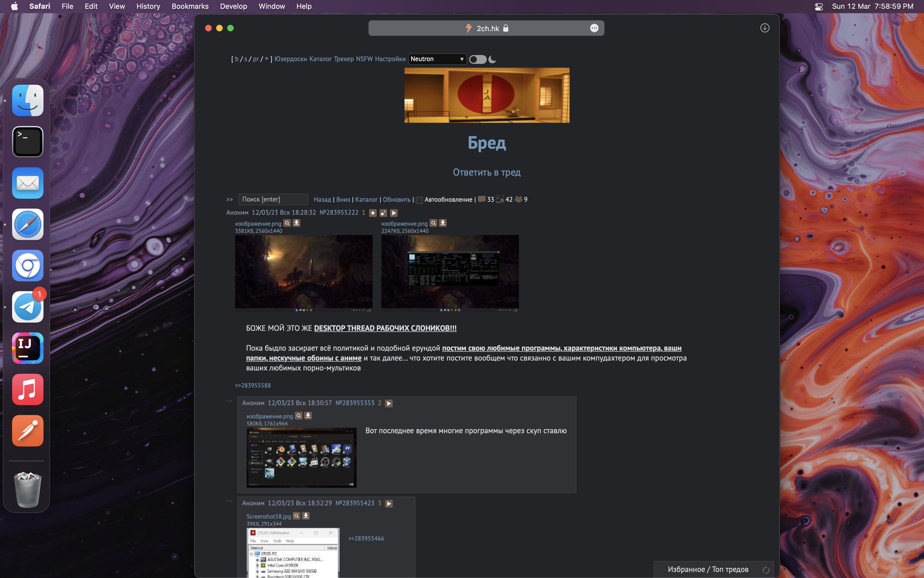The image size is (924, 578).
Task: Show Safari downloads via toolbar arrow icon
Action: 765,28
